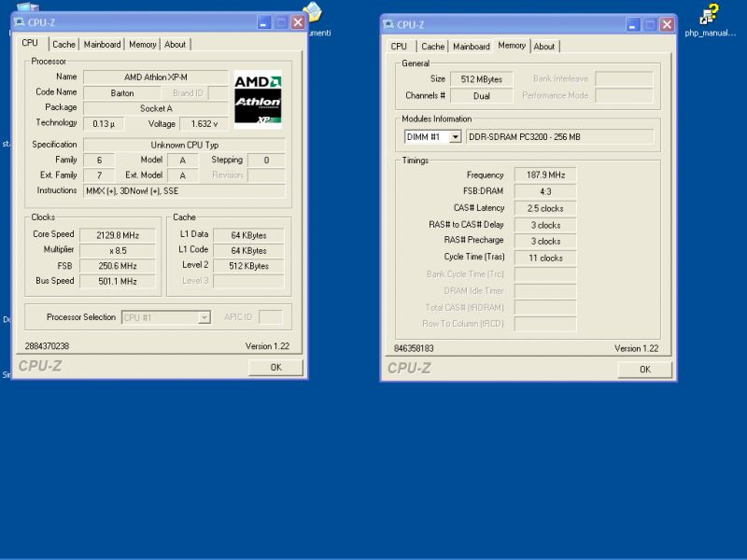Click the Voltage value 1.632 v

204,124
